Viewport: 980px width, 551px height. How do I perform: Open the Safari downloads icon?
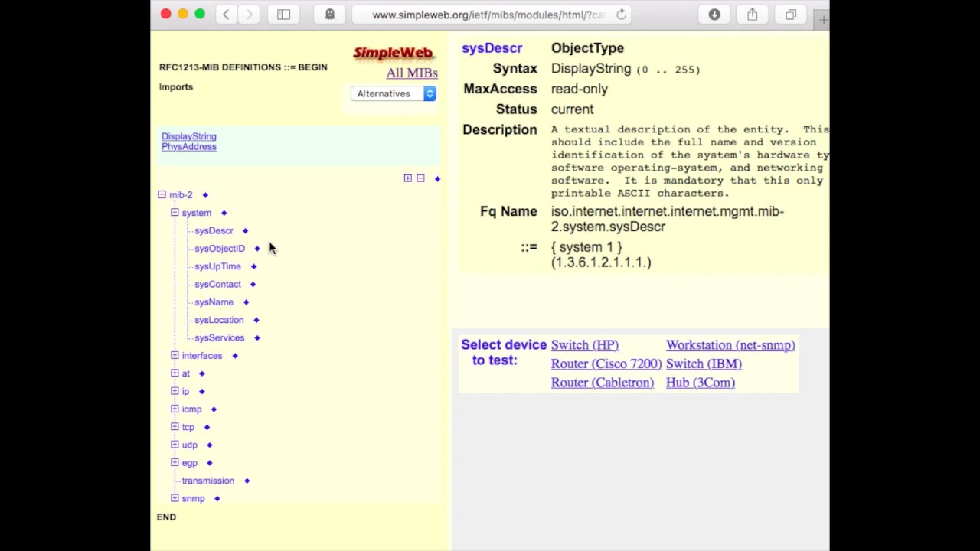(714, 15)
